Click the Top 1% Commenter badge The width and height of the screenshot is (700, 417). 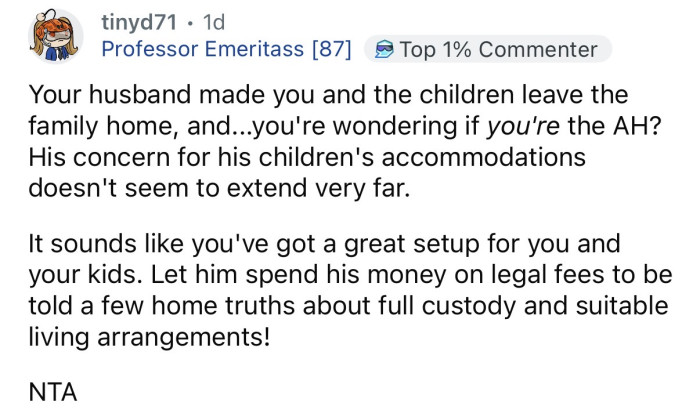[488, 49]
